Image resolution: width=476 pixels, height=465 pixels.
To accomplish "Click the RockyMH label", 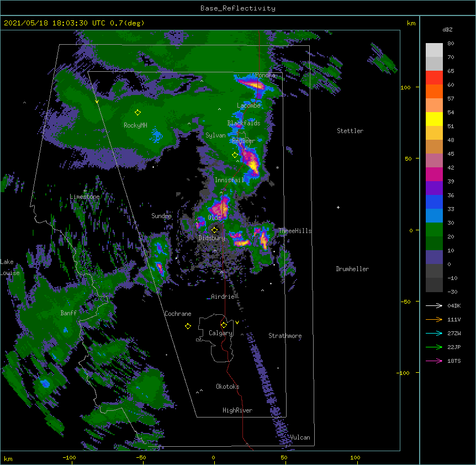I will coord(135,125).
